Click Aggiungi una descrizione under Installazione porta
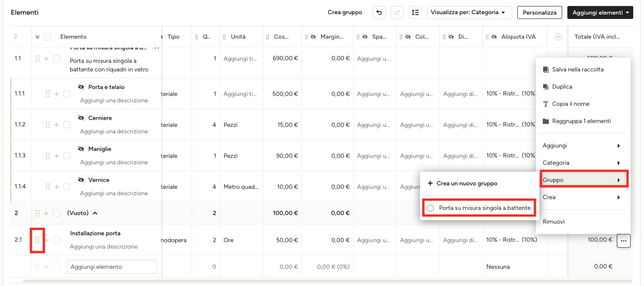The height and width of the screenshot is (286, 644). tap(104, 247)
